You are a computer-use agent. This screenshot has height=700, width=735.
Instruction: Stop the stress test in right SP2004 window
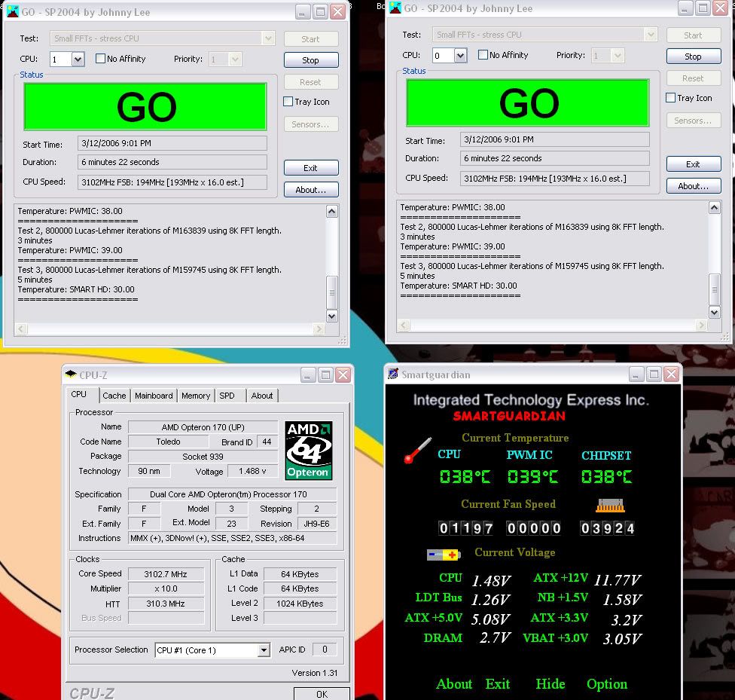pos(693,57)
